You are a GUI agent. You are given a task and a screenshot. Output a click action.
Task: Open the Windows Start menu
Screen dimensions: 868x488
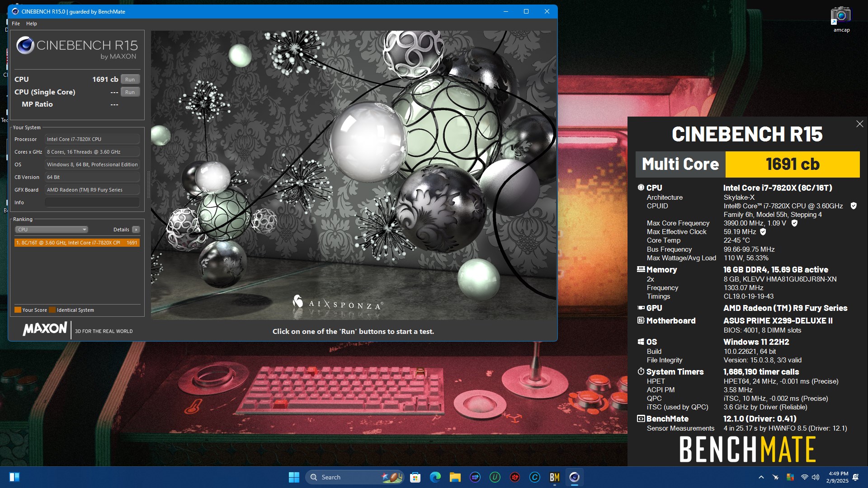(294, 477)
